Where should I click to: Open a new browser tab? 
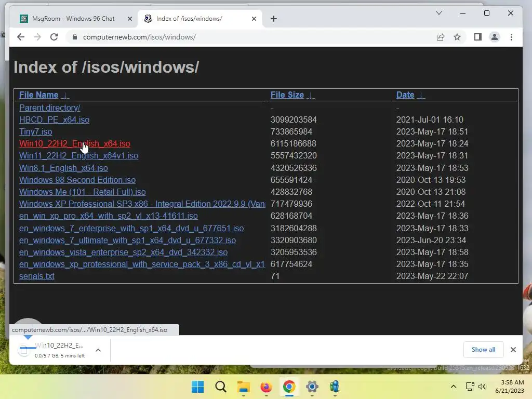point(274,19)
